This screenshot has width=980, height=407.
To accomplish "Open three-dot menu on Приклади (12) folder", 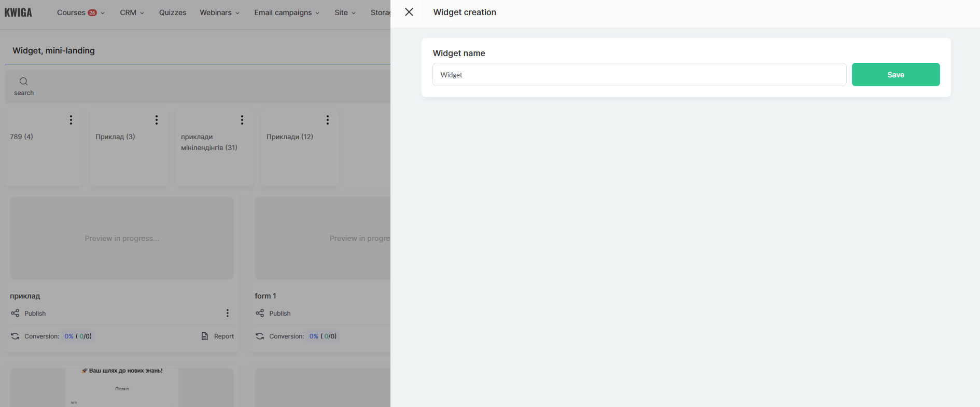I will point(328,120).
